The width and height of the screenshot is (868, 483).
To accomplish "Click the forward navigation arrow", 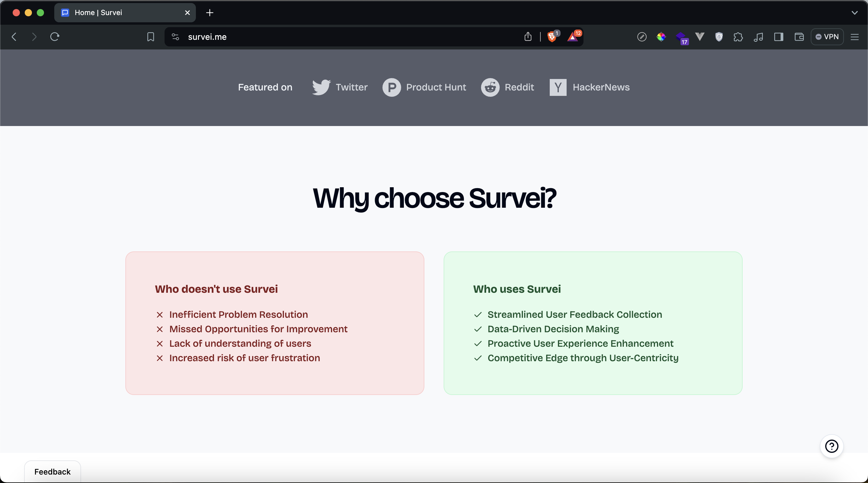I will point(34,37).
